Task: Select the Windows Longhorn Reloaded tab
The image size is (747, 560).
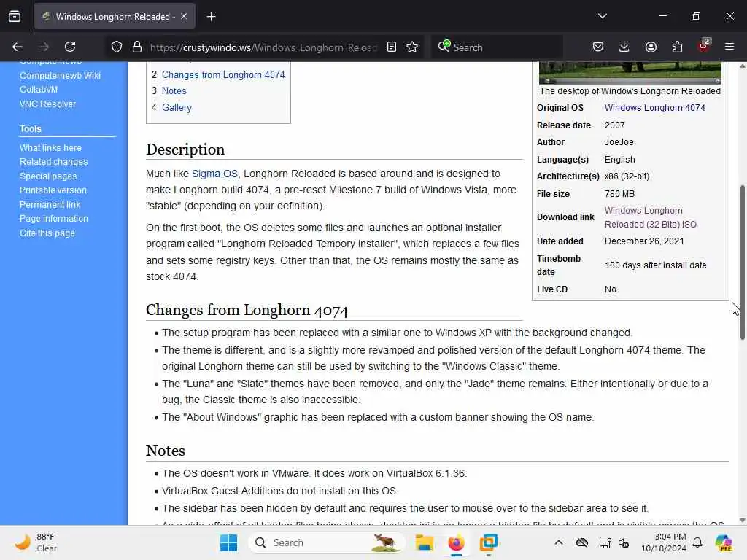Action: (115, 17)
